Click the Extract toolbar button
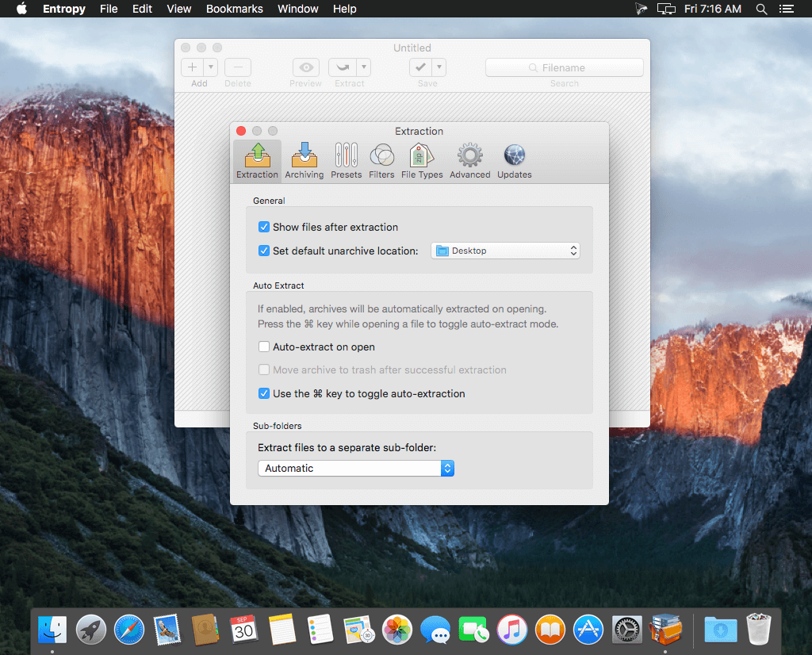Screen dimensions: 812x655 coord(343,67)
